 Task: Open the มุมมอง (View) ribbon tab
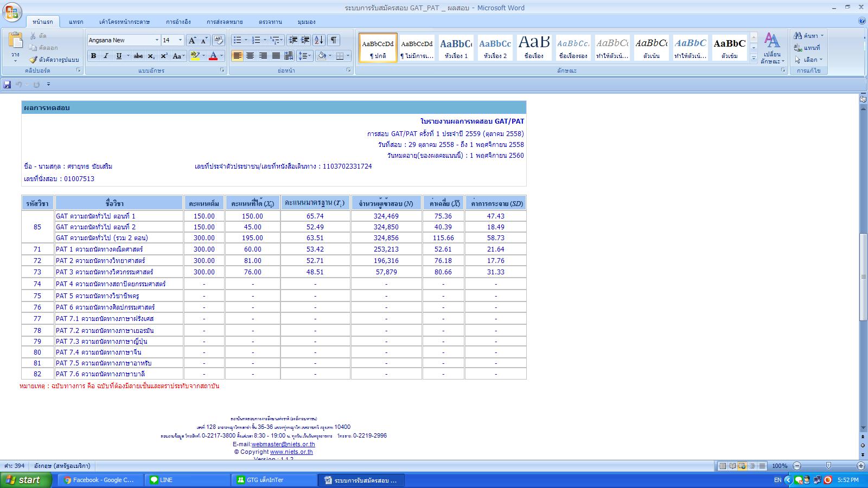(307, 22)
